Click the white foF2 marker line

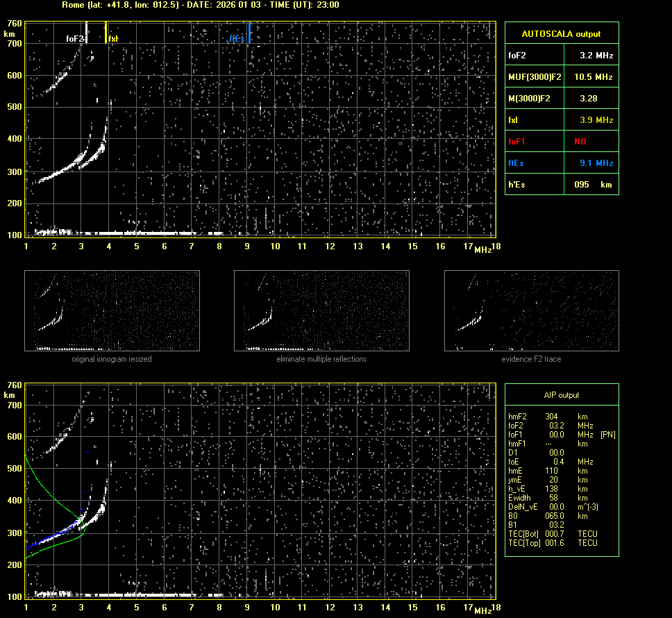[x=86, y=33]
